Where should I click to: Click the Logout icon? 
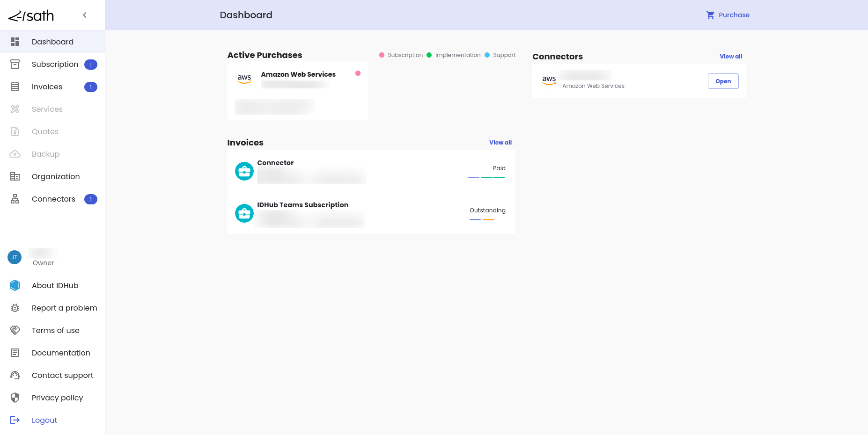click(x=15, y=420)
